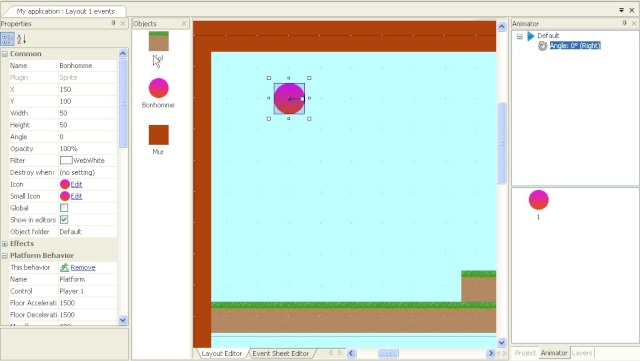The height and width of the screenshot is (361, 640).
Task: Select the Mur object icon
Action: click(x=158, y=135)
